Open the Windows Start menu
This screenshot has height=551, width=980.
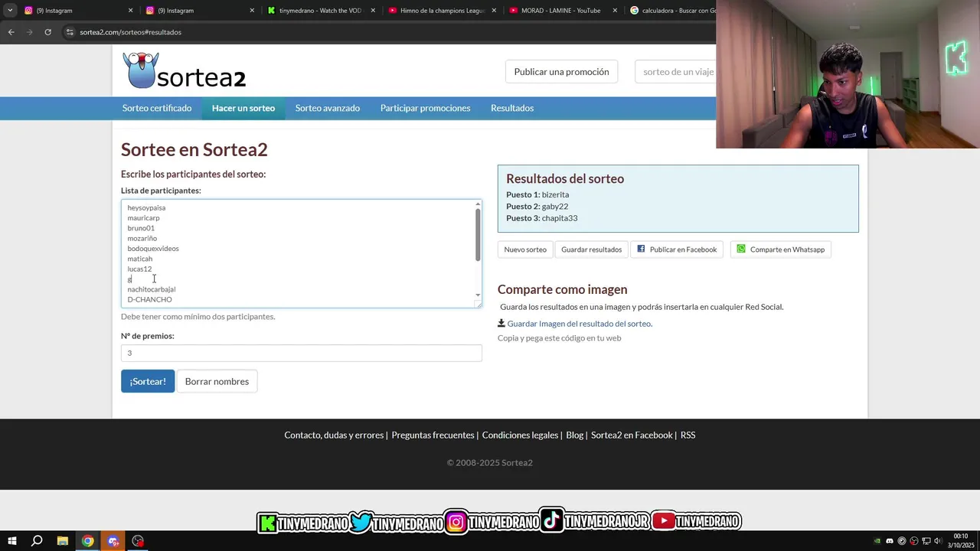click(12, 541)
